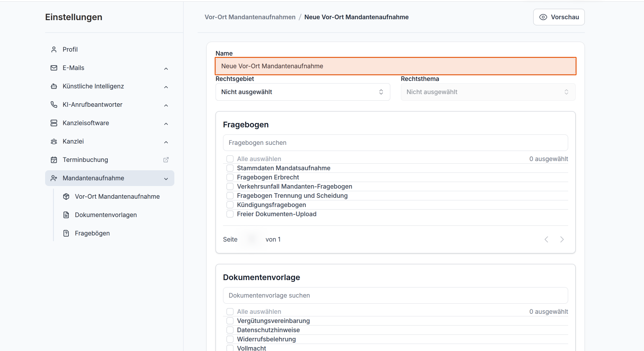Check Freier Dokumenten-Upload checkbox
Screen dimensions: 644x351
[230, 214]
